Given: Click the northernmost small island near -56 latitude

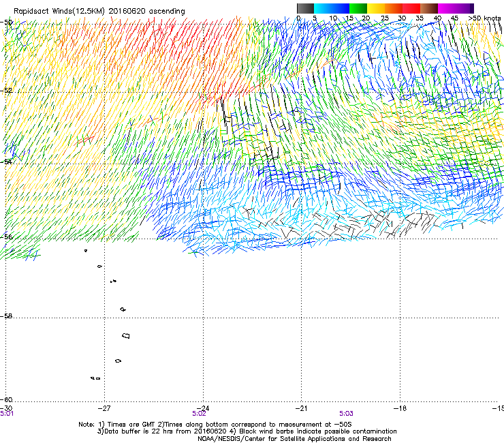Looking at the screenshot, I should click(x=86, y=251).
